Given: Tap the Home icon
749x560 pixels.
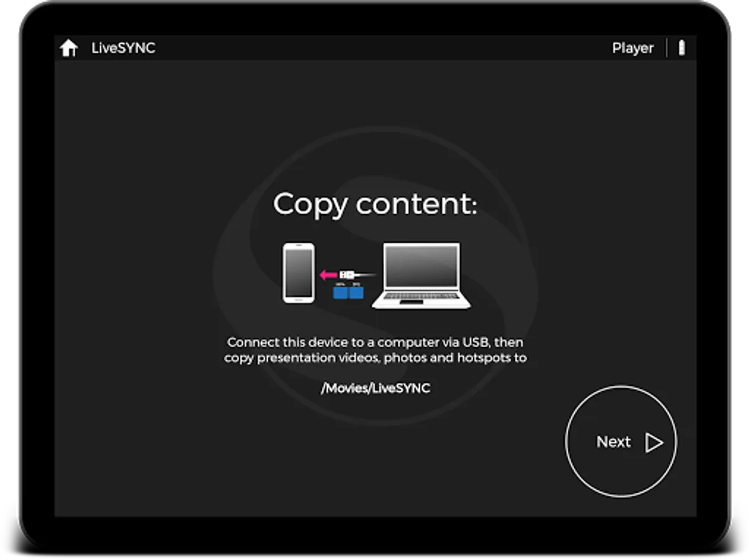Looking at the screenshot, I should [x=68, y=48].
